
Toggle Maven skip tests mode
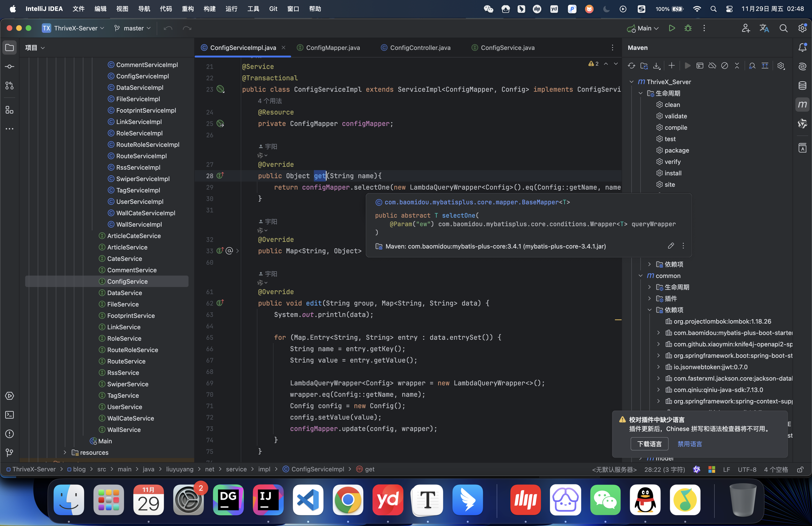point(725,66)
